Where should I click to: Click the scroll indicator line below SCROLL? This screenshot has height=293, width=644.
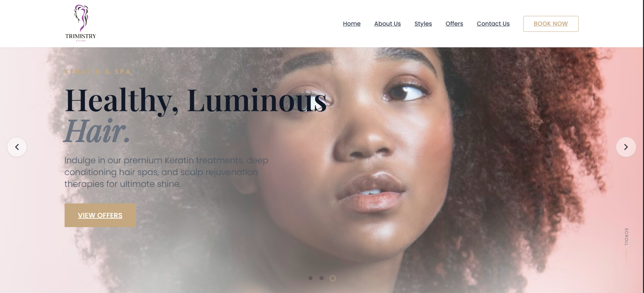pos(626,259)
